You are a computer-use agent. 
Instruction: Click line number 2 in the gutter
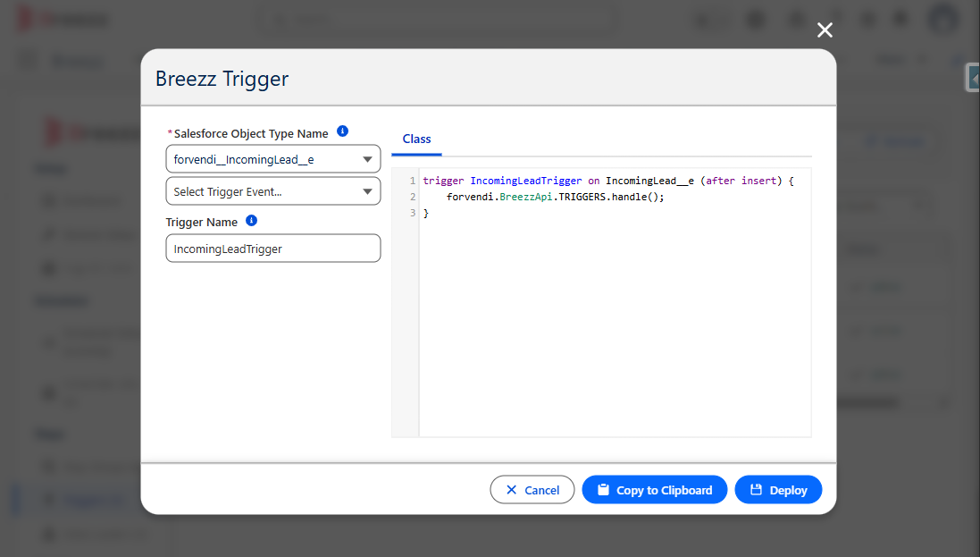point(413,197)
